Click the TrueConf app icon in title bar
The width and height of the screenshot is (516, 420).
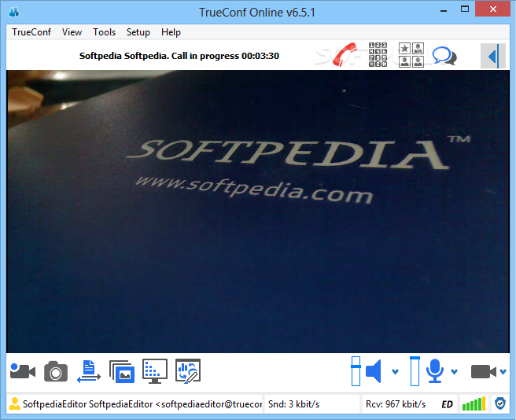click(x=14, y=12)
